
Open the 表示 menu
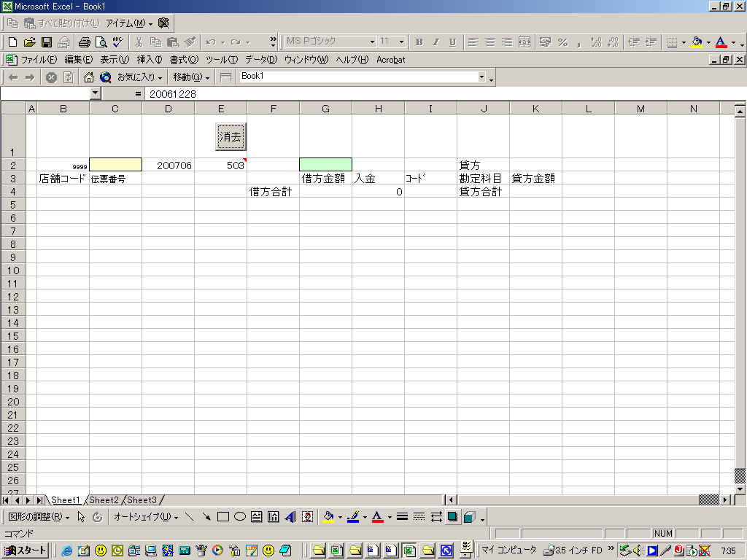pos(115,60)
